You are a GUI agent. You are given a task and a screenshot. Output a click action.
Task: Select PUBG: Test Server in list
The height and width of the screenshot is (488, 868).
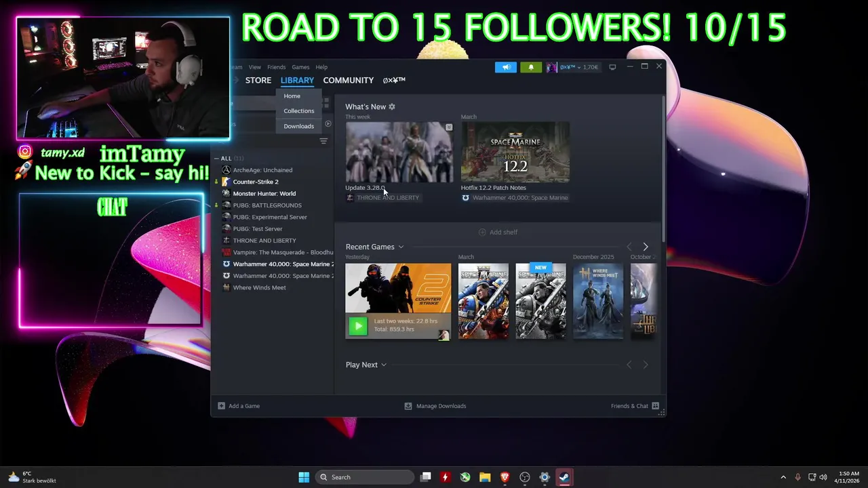(258, 229)
